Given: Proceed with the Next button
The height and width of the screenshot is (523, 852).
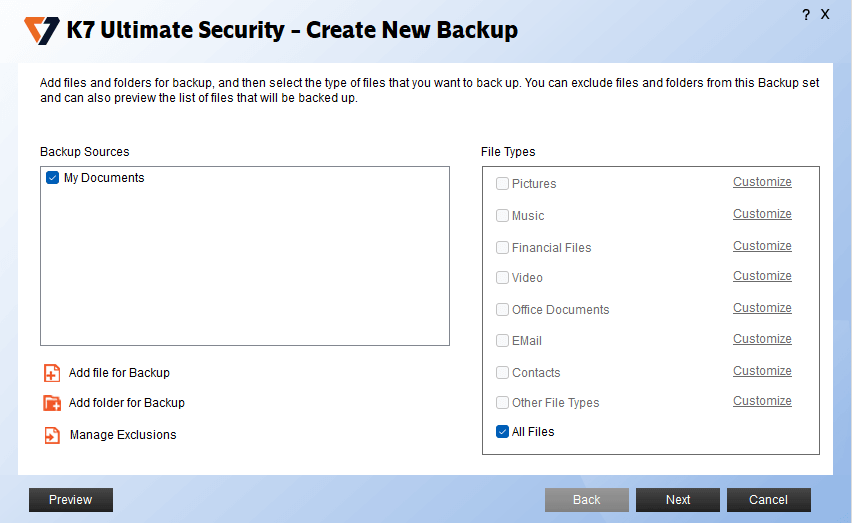Looking at the screenshot, I should (x=678, y=500).
